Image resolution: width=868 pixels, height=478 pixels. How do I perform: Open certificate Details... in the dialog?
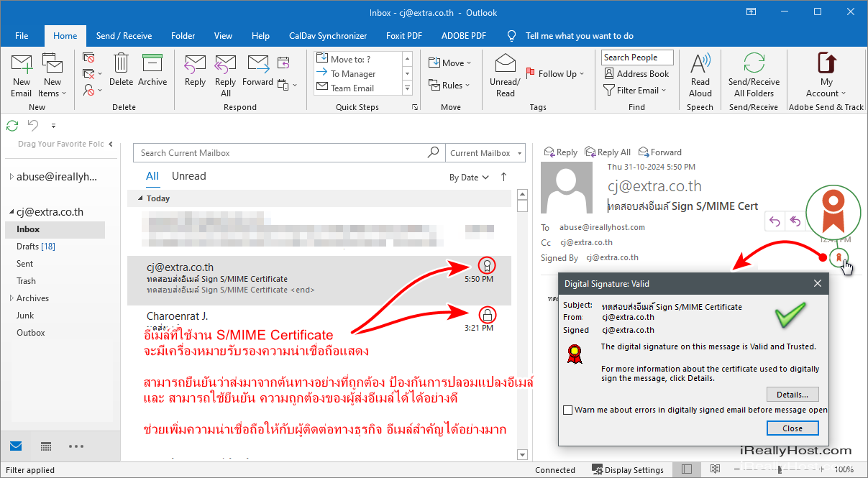792,395
